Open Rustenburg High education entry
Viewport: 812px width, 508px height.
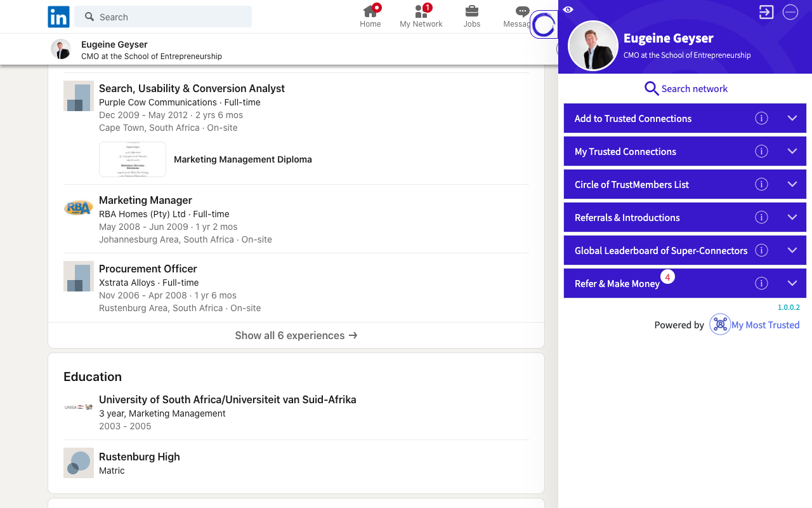tap(140, 457)
